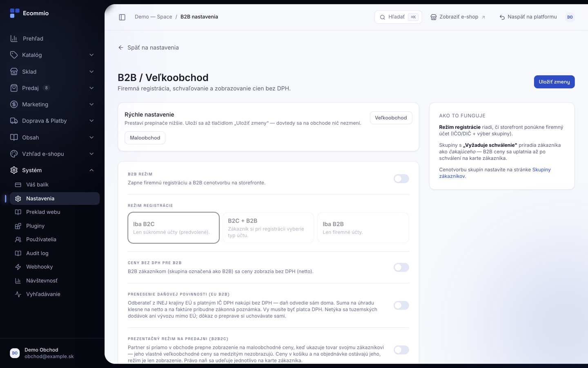Click the Katalóg tag icon

point(14,55)
